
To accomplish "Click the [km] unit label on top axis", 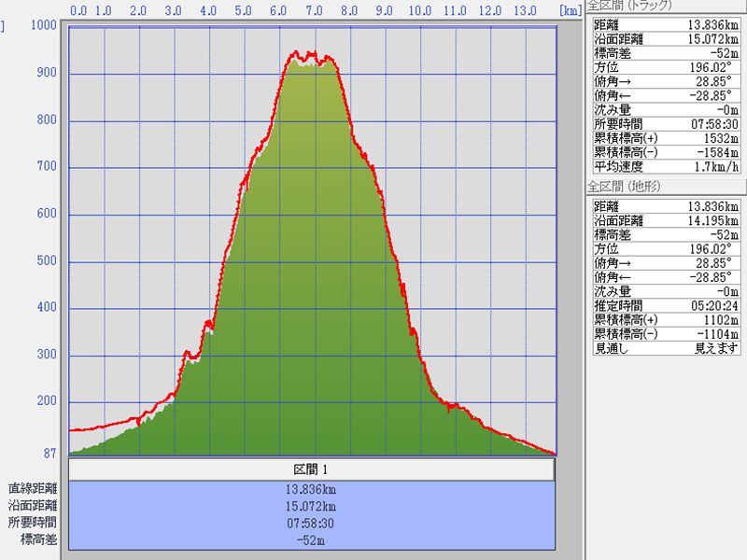I will point(571,10).
